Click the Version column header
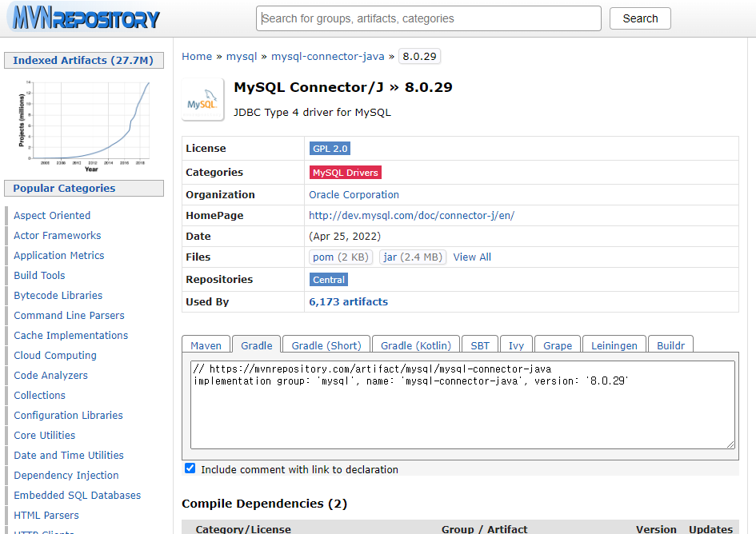The height and width of the screenshot is (534, 756). (x=656, y=529)
